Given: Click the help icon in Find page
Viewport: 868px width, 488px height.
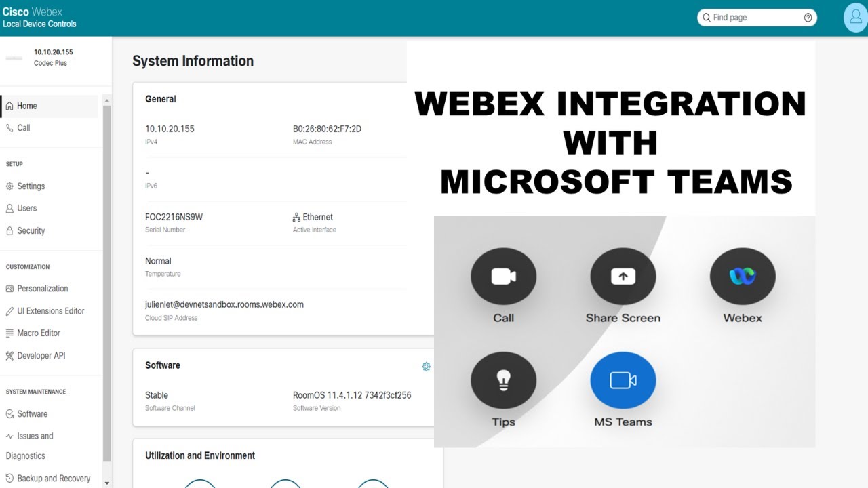Looking at the screenshot, I should pos(808,18).
